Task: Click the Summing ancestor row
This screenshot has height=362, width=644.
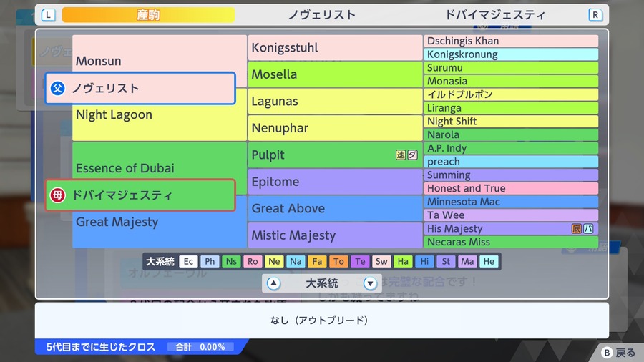Action: [x=511, y=175]
